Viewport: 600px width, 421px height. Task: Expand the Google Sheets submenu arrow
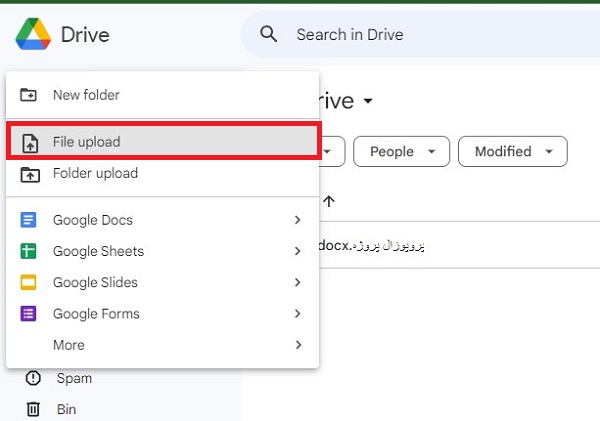coord(298,251)
